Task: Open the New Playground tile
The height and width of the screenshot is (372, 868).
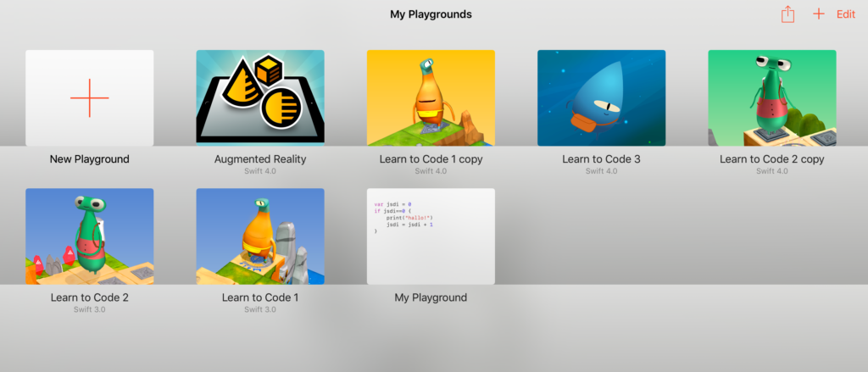Action: click(x=90, y=98)
